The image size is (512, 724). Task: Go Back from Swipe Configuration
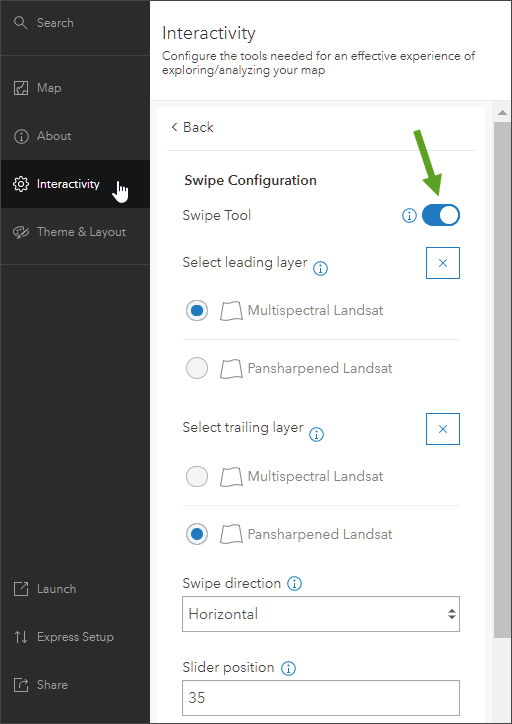point(192,127)
